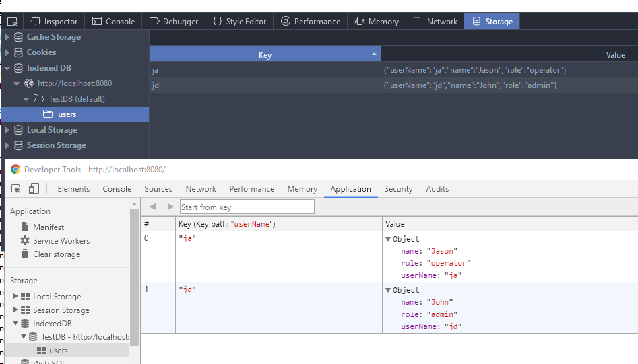Click the previous page arrow icon

(152, 207)
